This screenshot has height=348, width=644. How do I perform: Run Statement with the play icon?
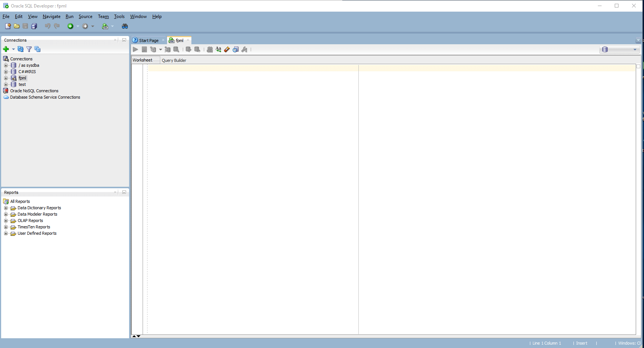pyautogui.click(x=135, y=49)
